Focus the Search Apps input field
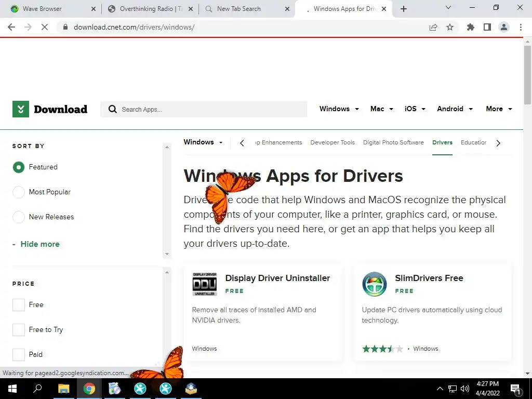The image size is (532, 399). [204, 109]
